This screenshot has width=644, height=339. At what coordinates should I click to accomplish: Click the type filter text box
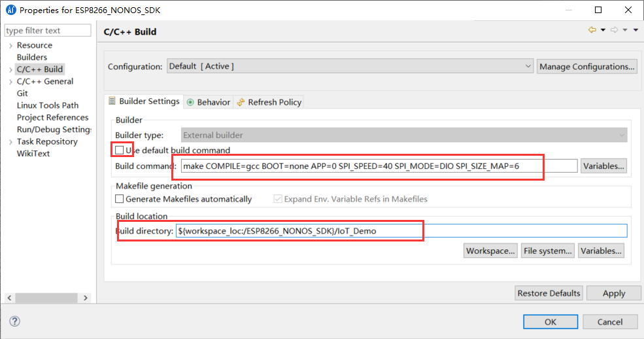[x=48, y=31]
